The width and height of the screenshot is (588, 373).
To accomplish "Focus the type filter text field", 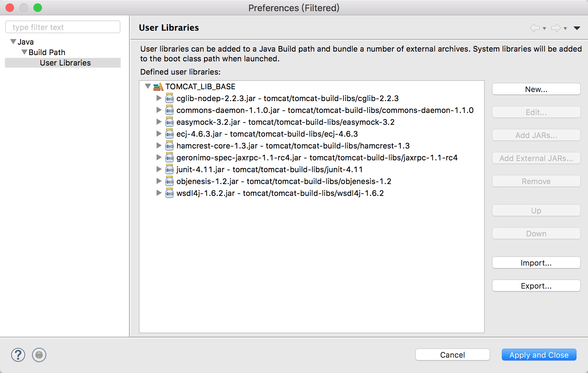I will click(63, 27).
